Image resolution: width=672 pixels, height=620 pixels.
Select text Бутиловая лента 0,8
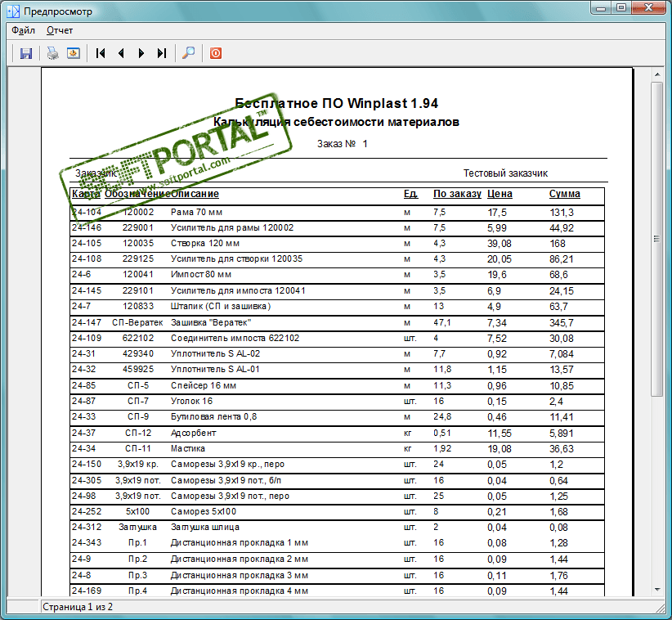click(214, 417)
